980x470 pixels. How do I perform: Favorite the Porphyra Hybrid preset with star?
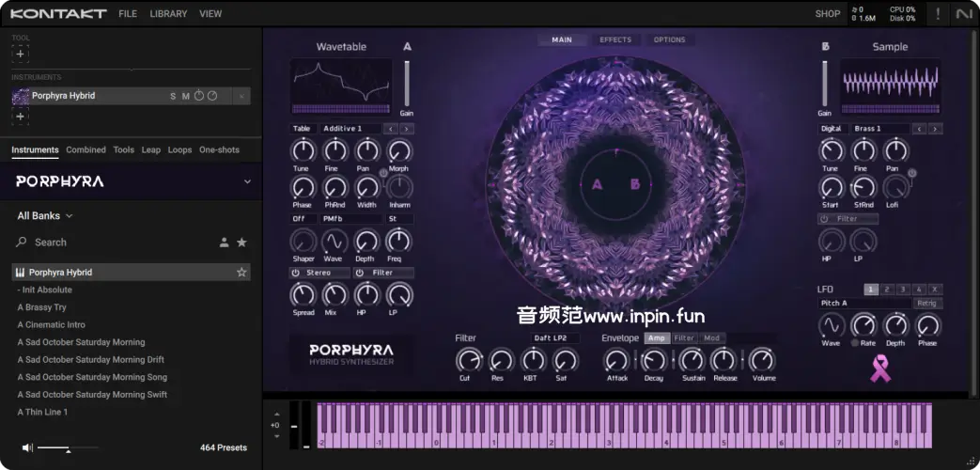point(241,273)
